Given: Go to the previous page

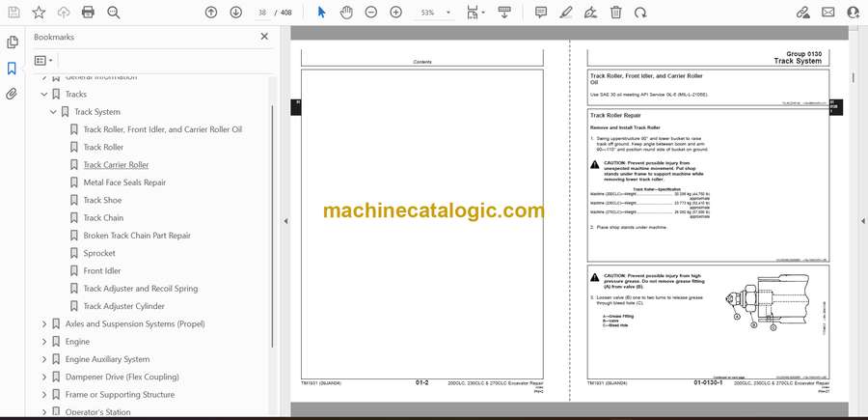Looking at the screenshot, I should (x=211, y=13).
